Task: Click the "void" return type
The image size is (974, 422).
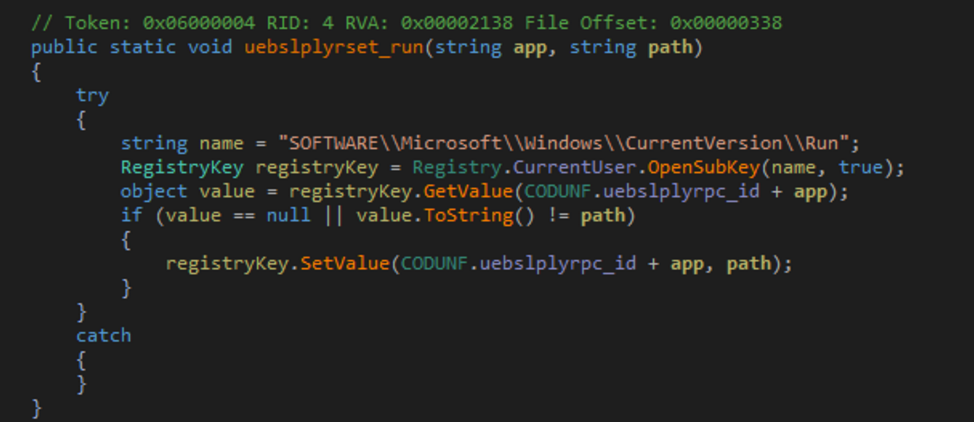Action: (209, 48)
